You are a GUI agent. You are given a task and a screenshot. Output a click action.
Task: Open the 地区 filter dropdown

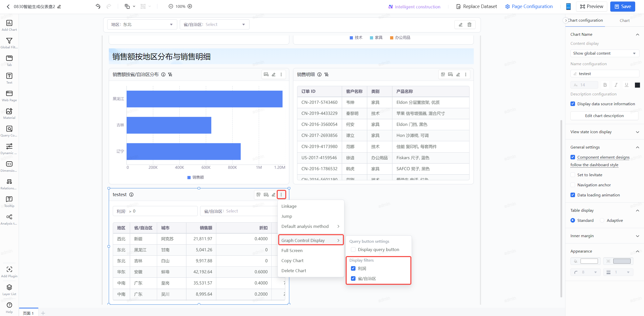point(142,24)
